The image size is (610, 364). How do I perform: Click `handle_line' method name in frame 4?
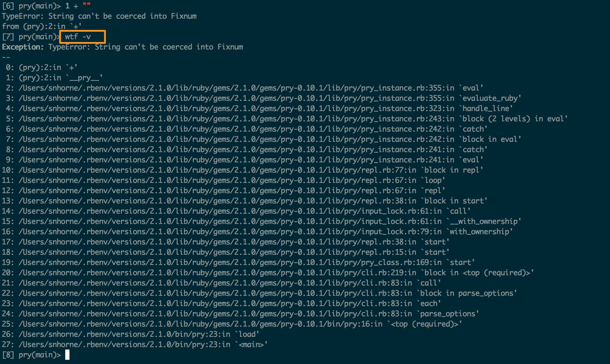point(486,109)
